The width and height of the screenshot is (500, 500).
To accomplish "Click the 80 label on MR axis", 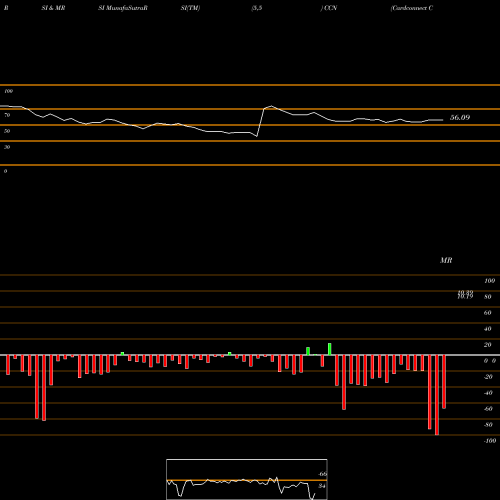I will coord(488,297).
